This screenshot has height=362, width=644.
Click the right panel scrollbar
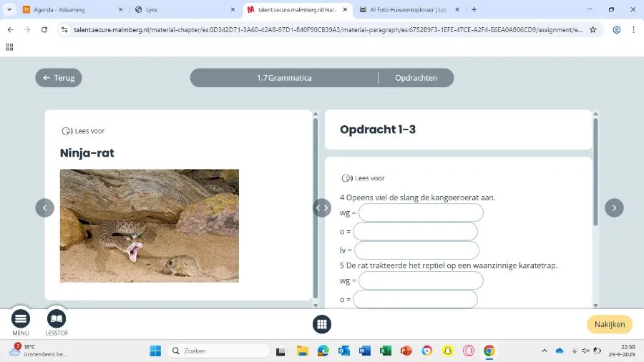595,172
